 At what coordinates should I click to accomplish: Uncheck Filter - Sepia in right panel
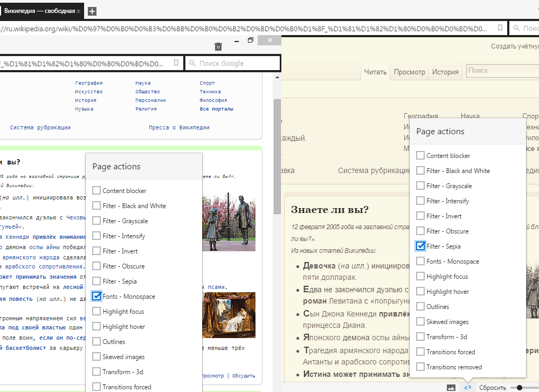click(420, 246)
